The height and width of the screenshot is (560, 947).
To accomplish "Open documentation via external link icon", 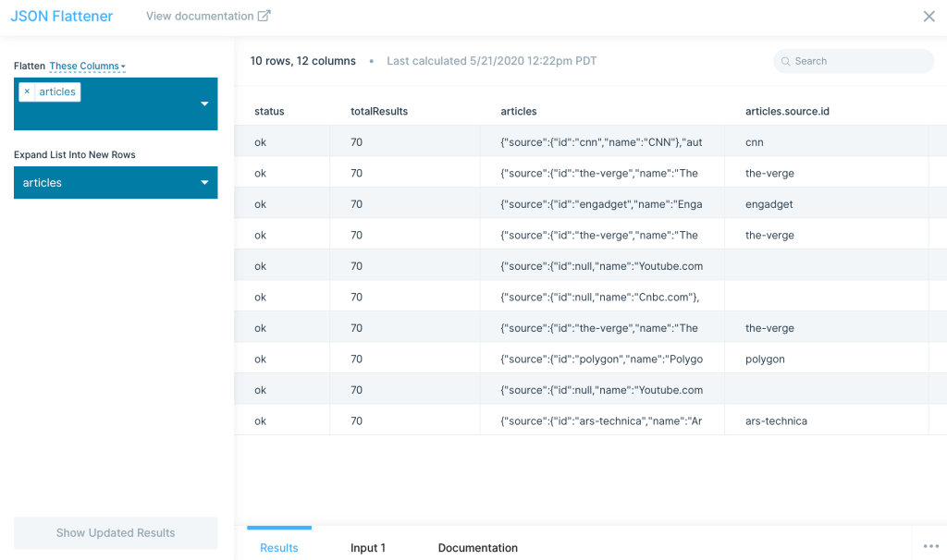I will (264, 15).
